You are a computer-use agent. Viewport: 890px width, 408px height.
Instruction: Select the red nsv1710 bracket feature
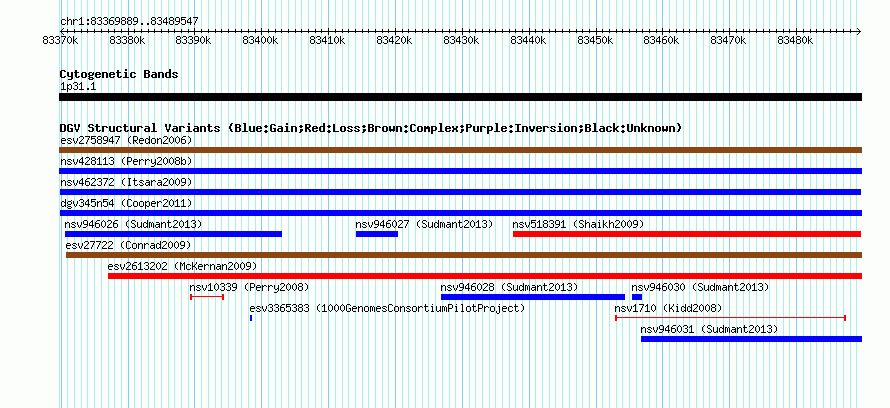pyautogui.click(x=731, y=318)
